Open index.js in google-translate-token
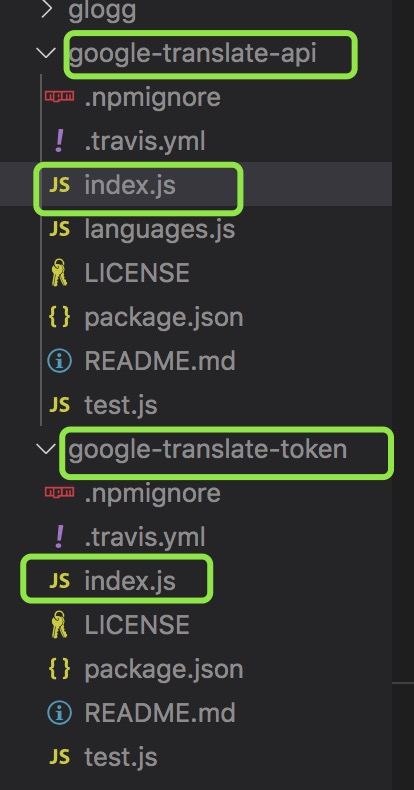 coord(130,581)
